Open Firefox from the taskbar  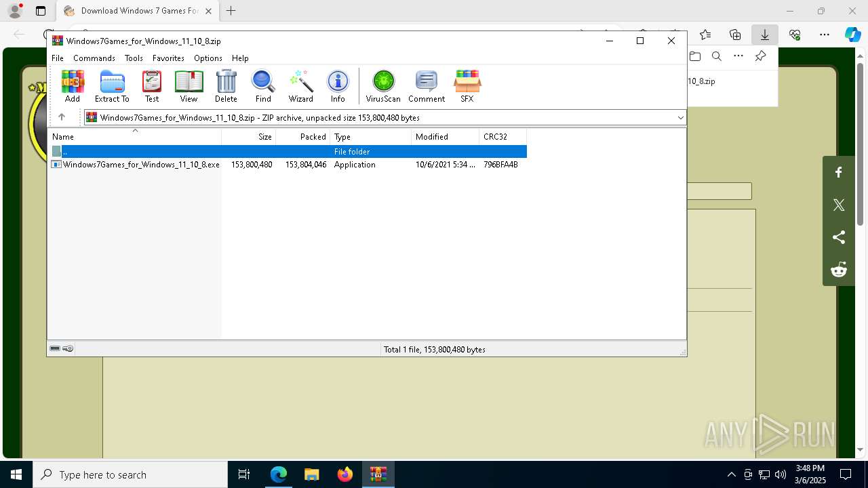tap(345, 474)
